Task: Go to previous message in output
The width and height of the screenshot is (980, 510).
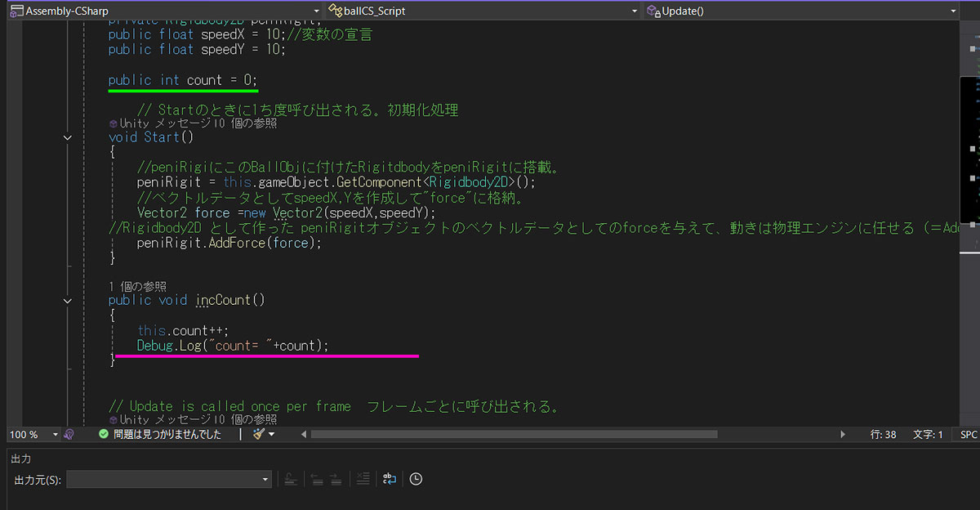Action: pyautogui.click(x=317, y=479)
